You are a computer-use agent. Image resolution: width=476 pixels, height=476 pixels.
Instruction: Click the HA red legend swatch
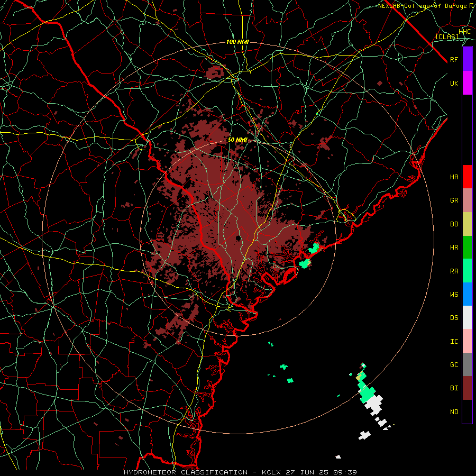(467, 177)
